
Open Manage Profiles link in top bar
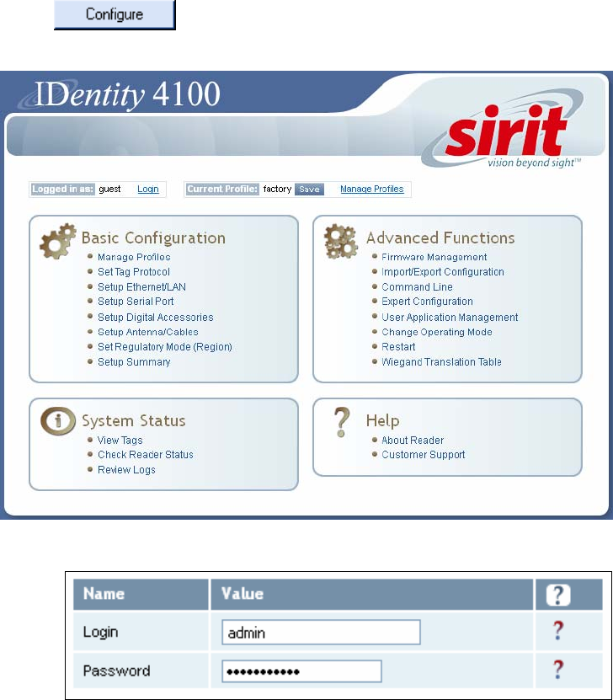371,189
